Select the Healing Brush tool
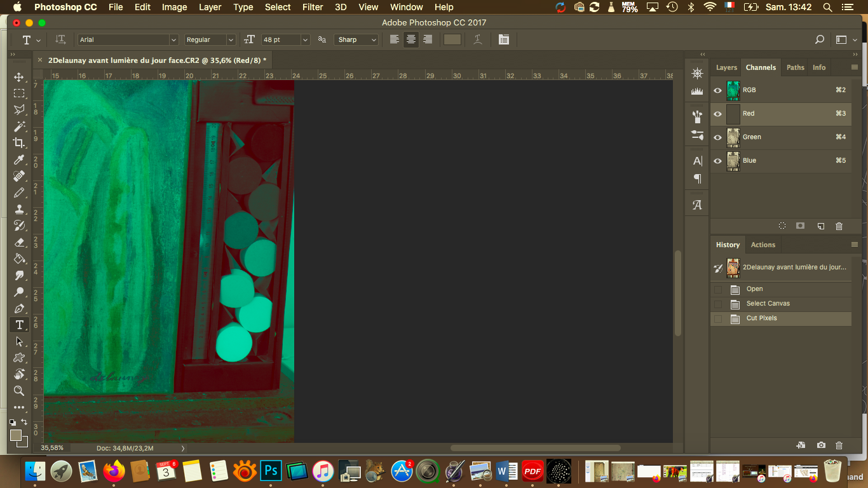868x488 pixels. [19, 176]
